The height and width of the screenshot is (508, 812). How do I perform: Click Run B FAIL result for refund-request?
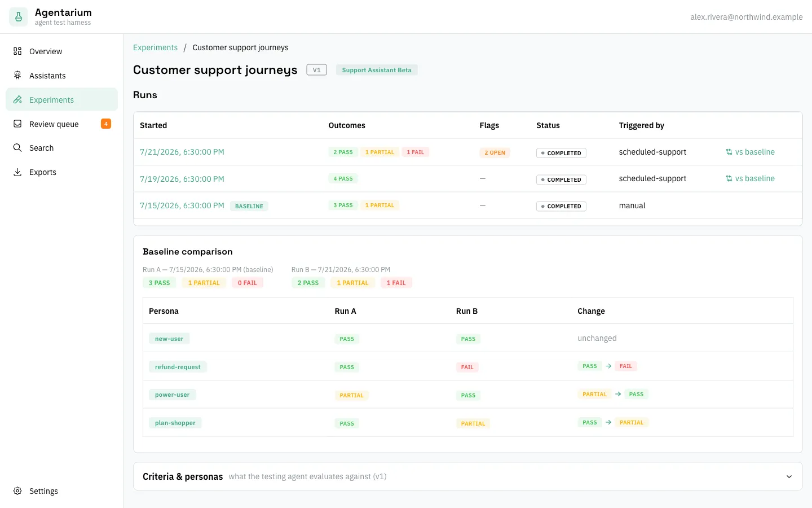(467, 367)
